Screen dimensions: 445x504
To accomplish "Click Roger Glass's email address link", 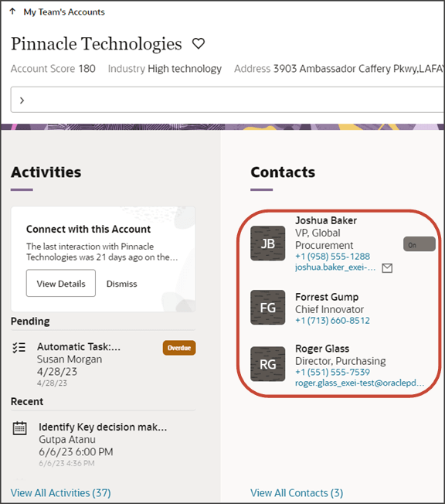I will coord(359,383).
